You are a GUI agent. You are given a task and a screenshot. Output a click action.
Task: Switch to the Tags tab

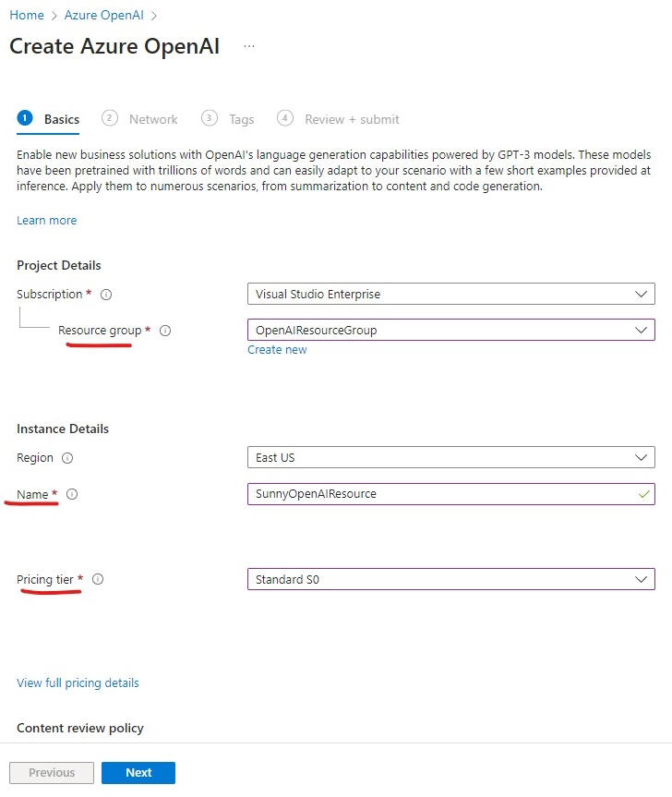[x=241, y=119]
